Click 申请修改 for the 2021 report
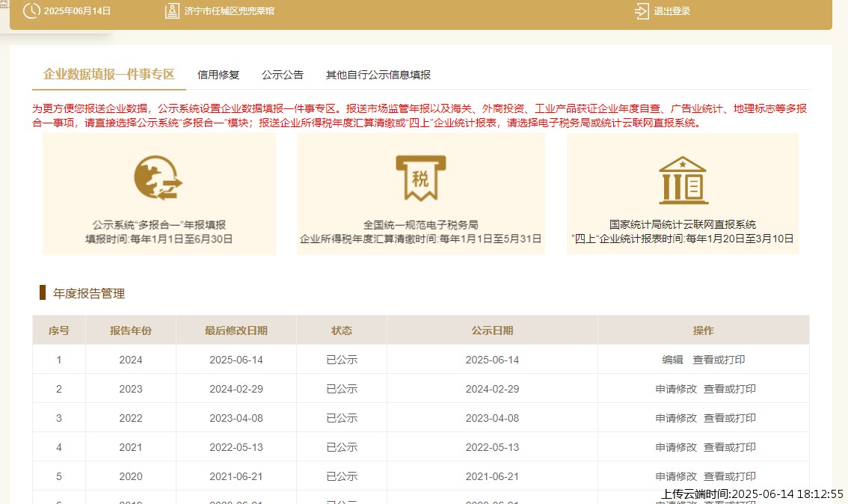Image resolution: width=848 pixels, height=504 pixels. (x=676, y=447)
